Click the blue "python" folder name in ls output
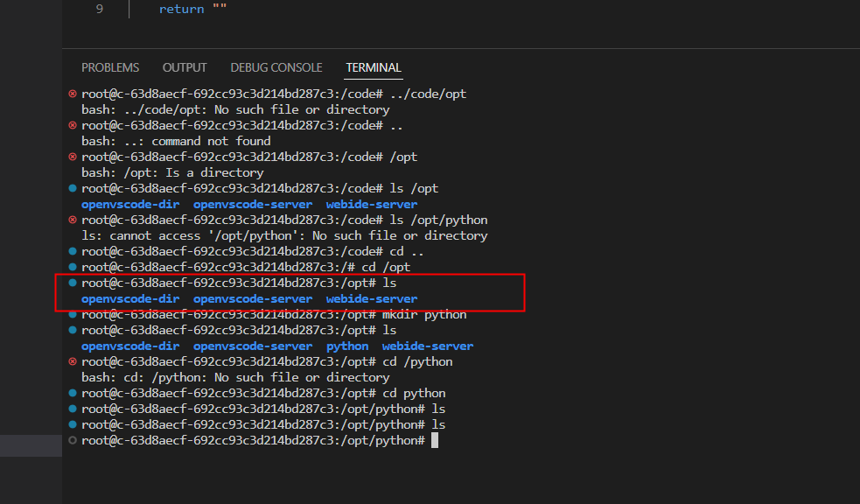Viewport: 860px width, 504px height. tap(347, 346)
